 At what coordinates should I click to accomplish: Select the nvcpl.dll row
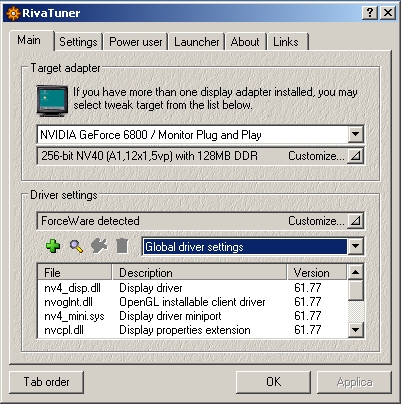click(x=192, y=330)
